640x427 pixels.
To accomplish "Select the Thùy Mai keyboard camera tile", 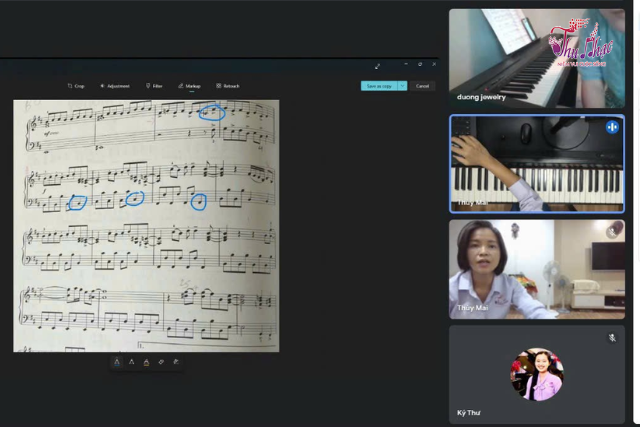I will point(537,164).
